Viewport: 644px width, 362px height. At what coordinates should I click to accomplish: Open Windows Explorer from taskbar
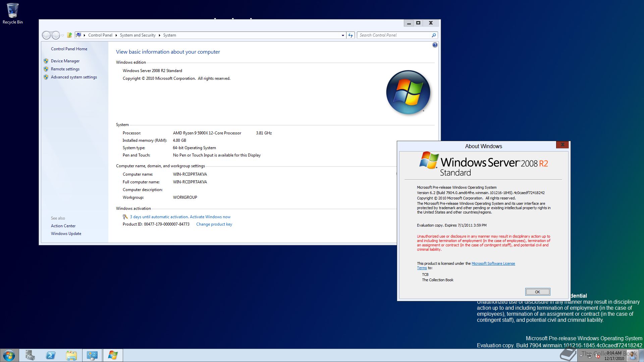click(71, 355)
